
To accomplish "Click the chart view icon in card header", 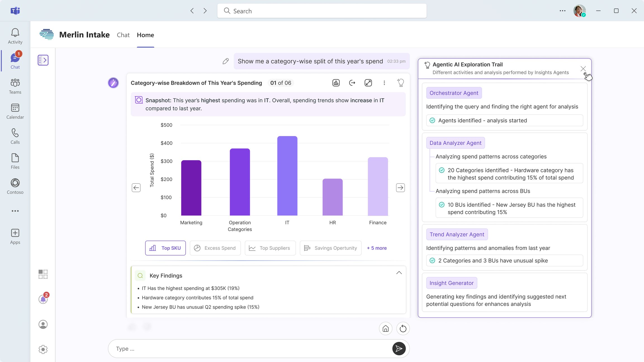I will tap(336, 83).
